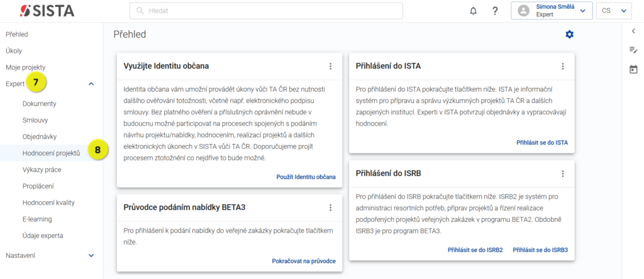
Task: Open three-dot menu on Využijte Identitu občana card
Action: click(331, 66)
